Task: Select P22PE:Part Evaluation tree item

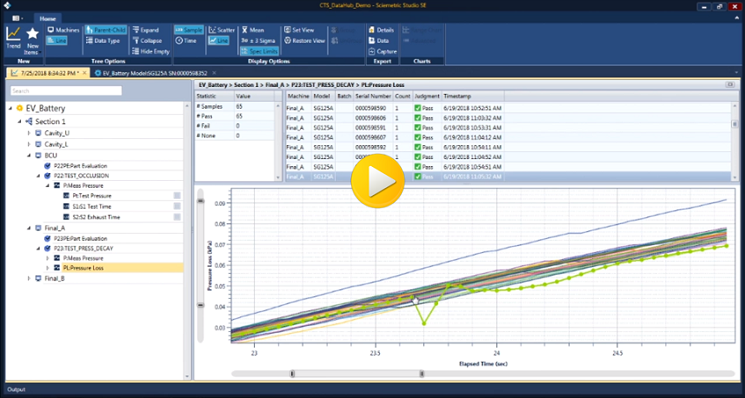Action: 80,166
